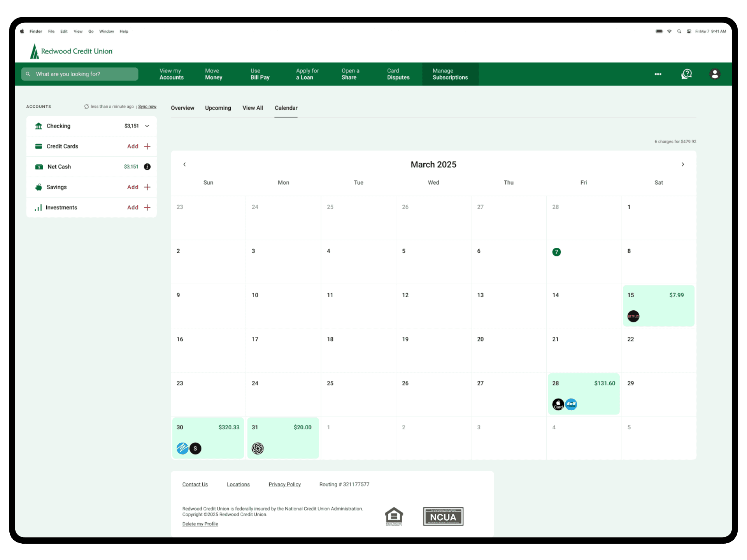Select the highlighted date 7 in the calendar
747x560 pixels.
pos(556,252)
